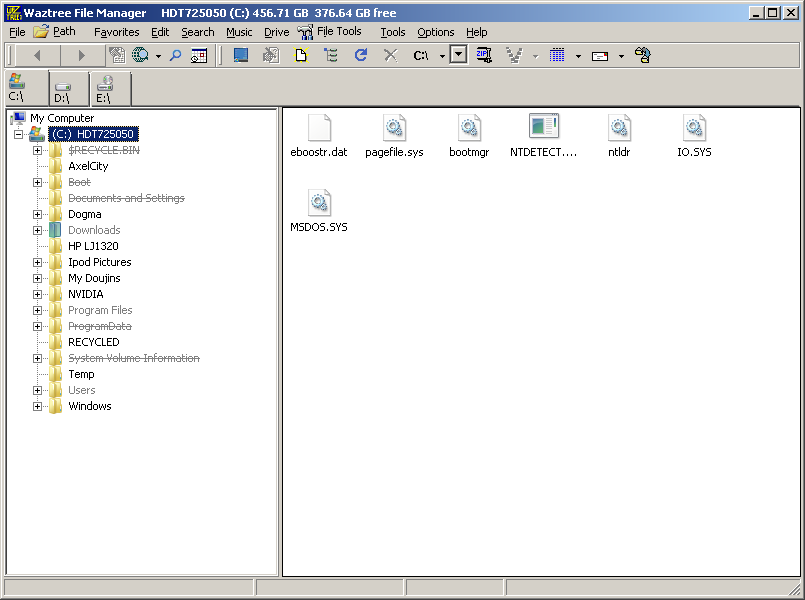Screen dimensions: 805x600
Task: Open the Path menu
Action: click(64, 32)
